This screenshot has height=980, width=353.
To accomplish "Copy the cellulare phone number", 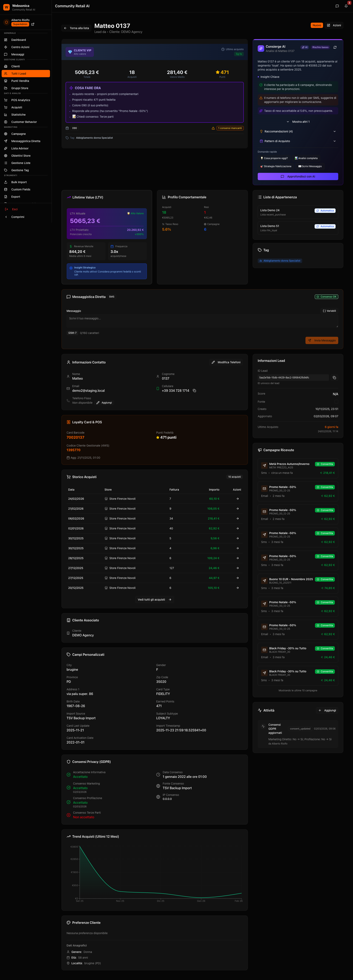I will [x=194, y=391].
